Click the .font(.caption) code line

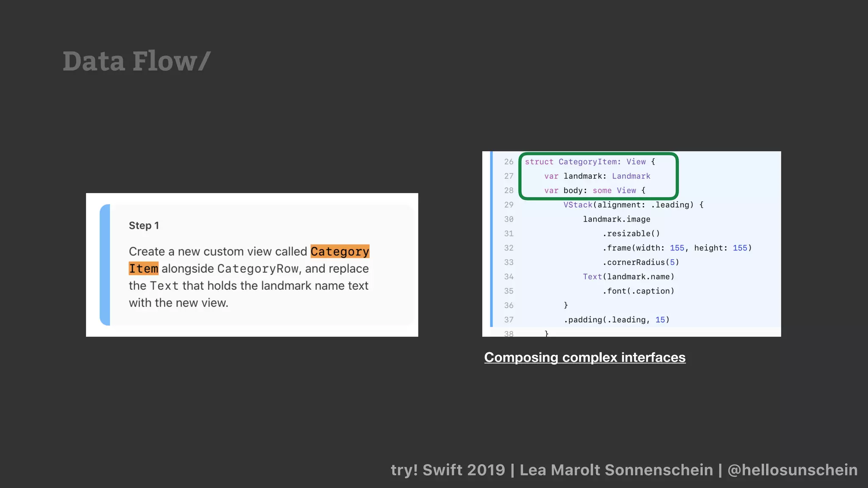(638, 291)
